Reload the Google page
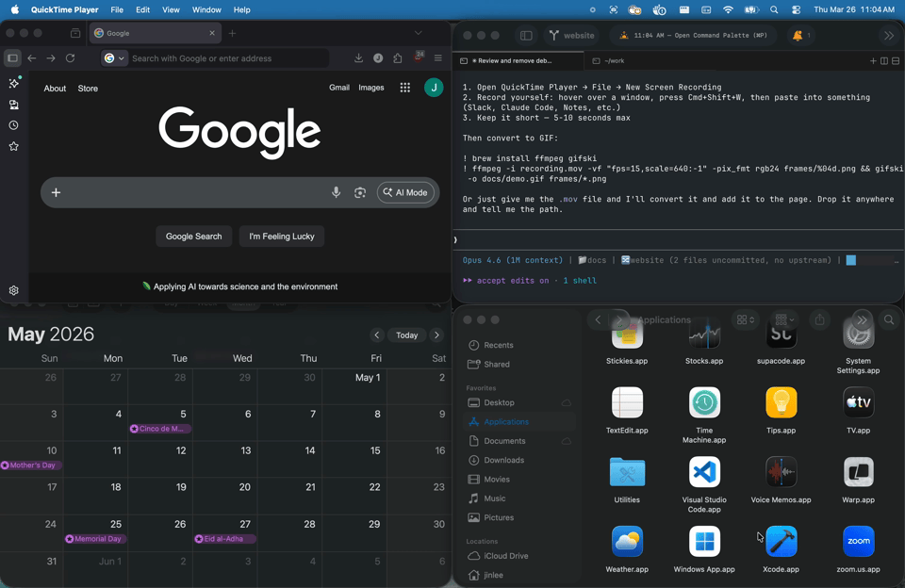 [71, 58]
